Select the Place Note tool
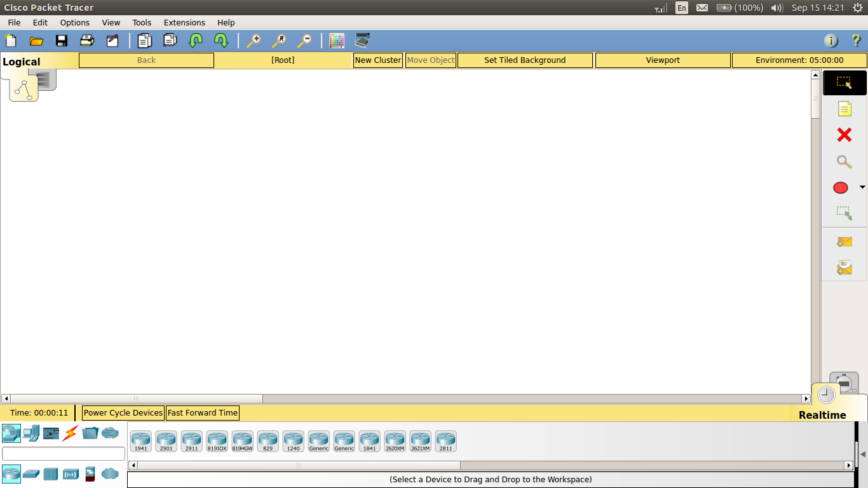Screen dimensions: 868x488 click(x=844, y=109)
